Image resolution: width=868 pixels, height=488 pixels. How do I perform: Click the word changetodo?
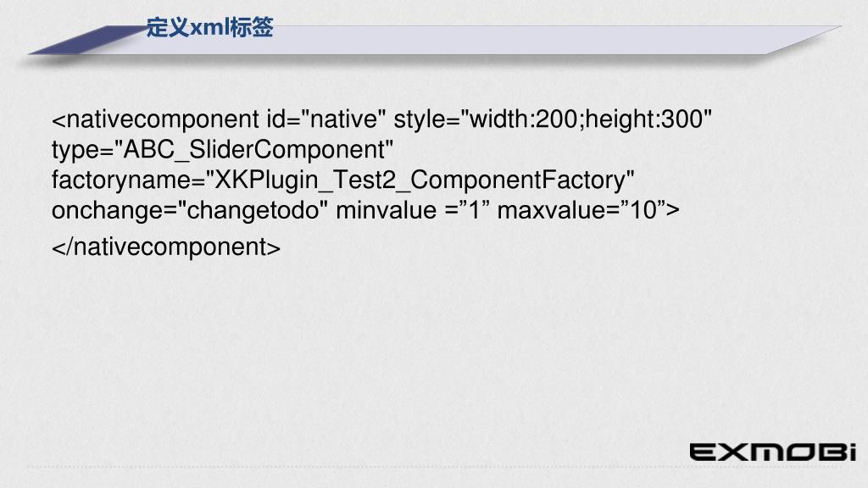coord(253,211)
